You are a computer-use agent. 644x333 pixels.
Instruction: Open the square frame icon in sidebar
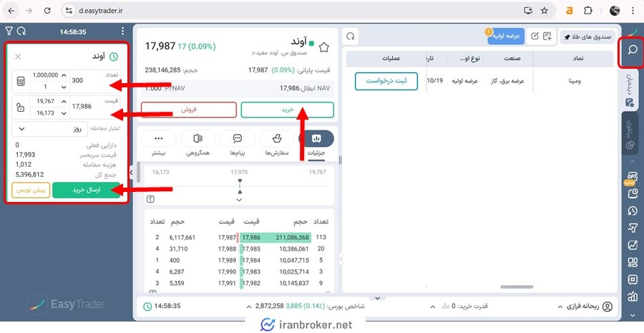pyautogui.click(x=633, y=279)
